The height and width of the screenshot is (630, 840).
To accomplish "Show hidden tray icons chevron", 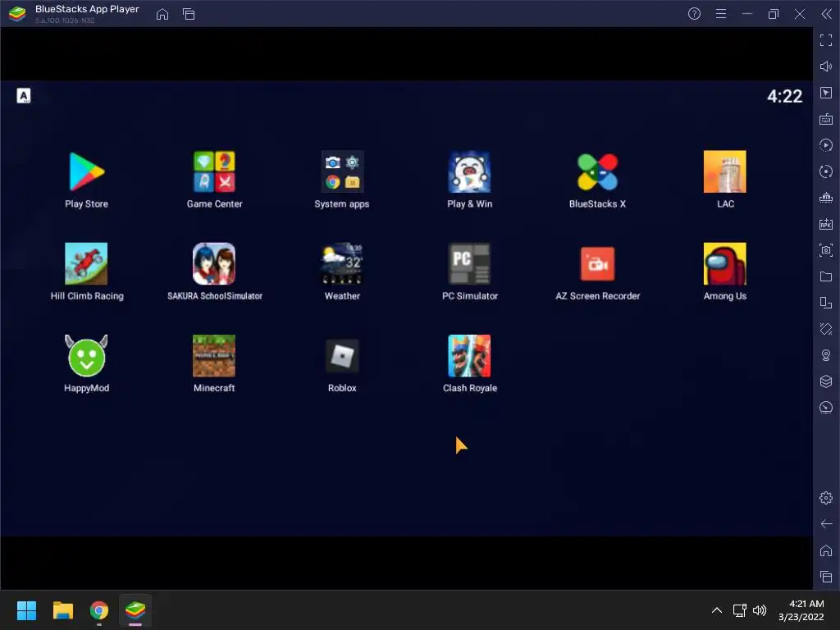I will click(717, 610).
